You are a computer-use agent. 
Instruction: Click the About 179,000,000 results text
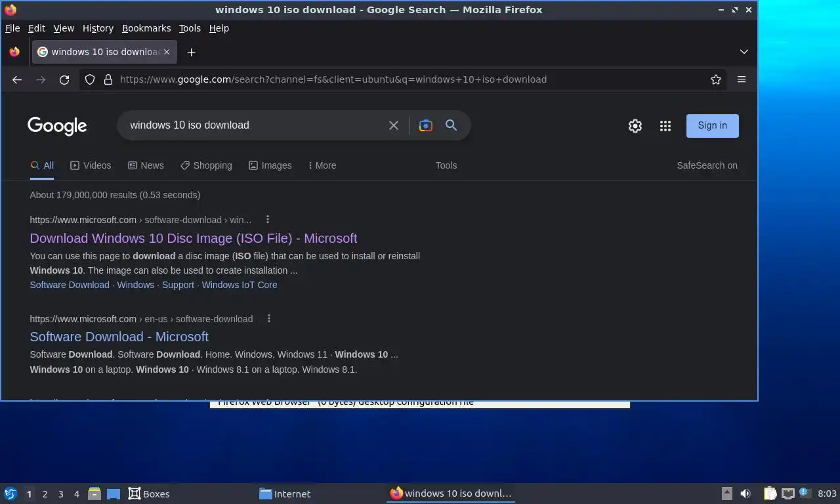click(115, 195)
